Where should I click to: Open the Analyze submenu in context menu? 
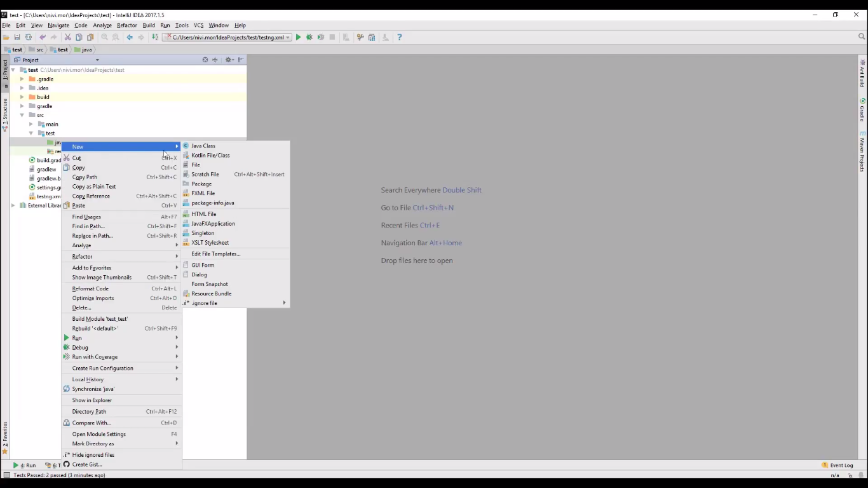click(121, 245)
